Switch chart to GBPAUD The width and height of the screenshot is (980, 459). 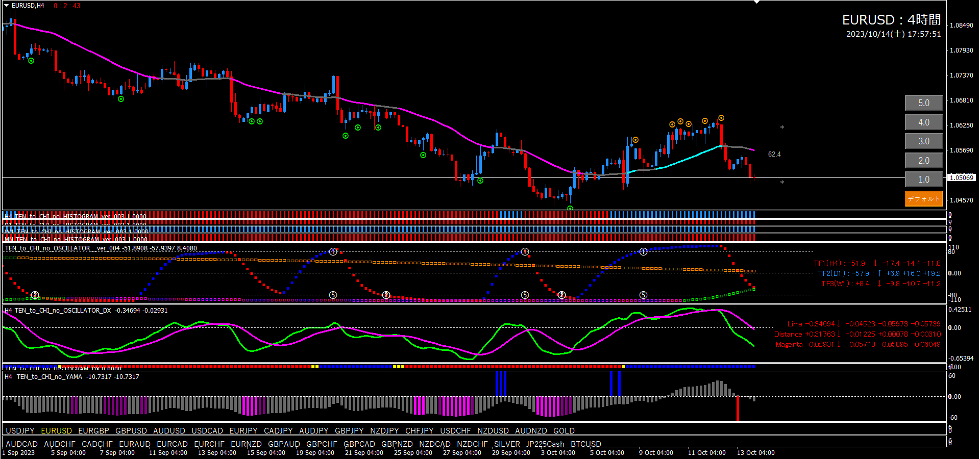pos(284,444)
